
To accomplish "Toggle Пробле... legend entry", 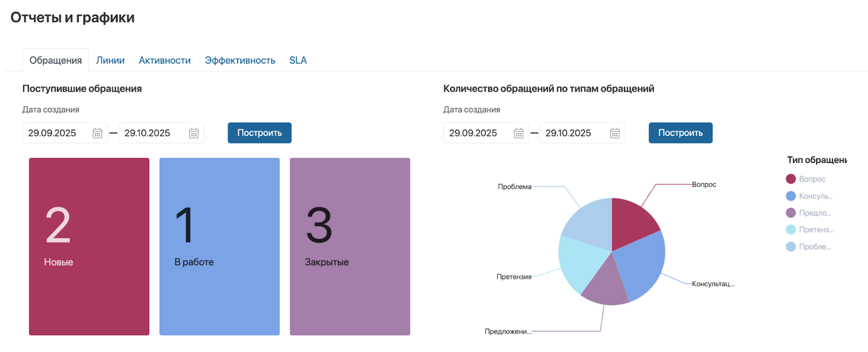I will 808,247.
